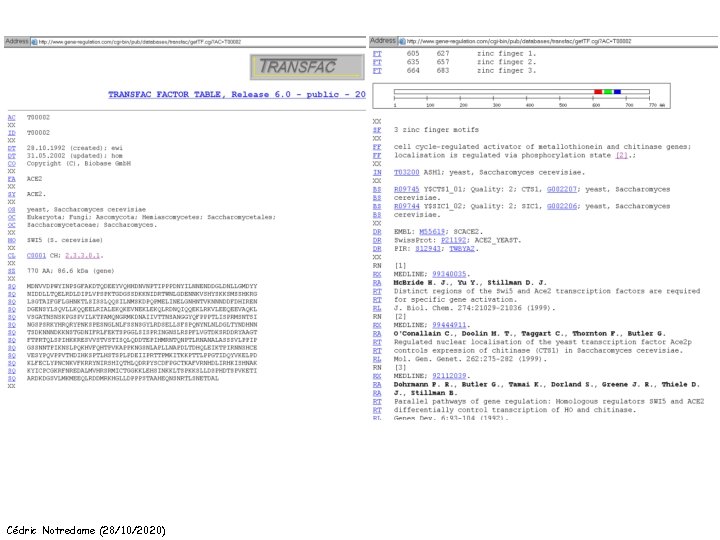Click the green zinc finger 2 domain block

pyautogui.click(x=608, y=92)
